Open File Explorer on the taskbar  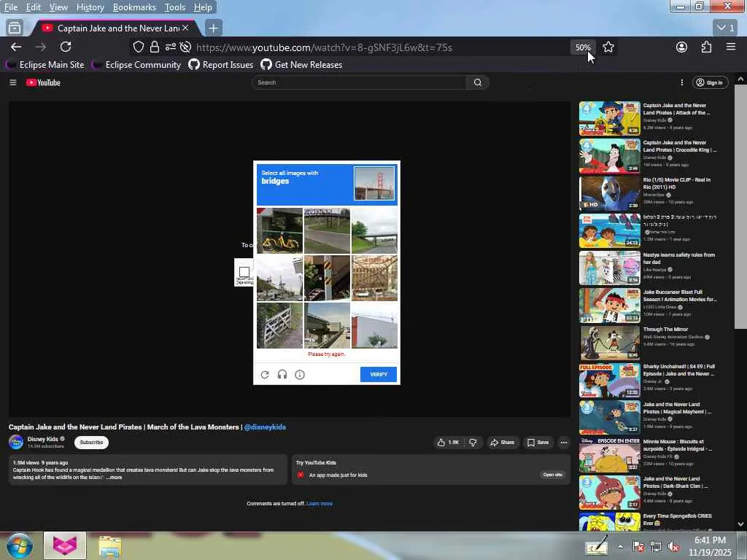[x=110, y=546]
